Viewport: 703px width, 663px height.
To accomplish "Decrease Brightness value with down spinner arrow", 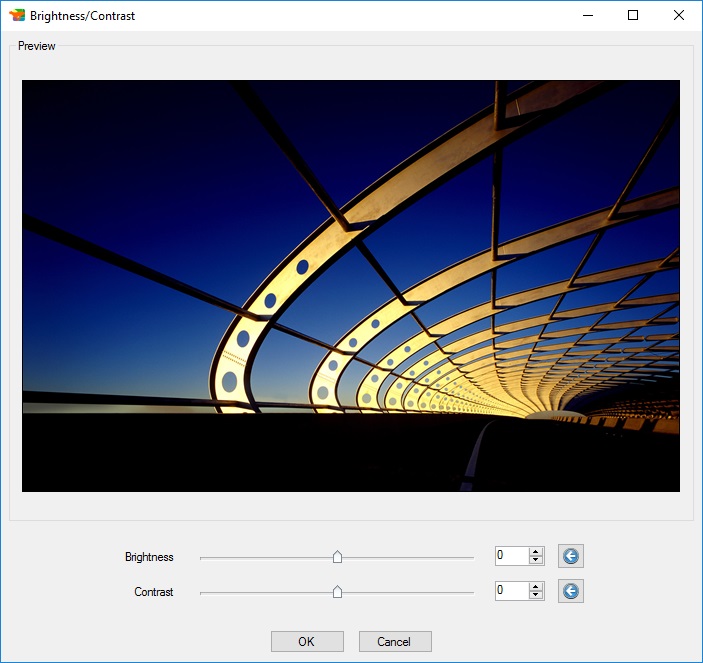I will [x=536, y=560].
